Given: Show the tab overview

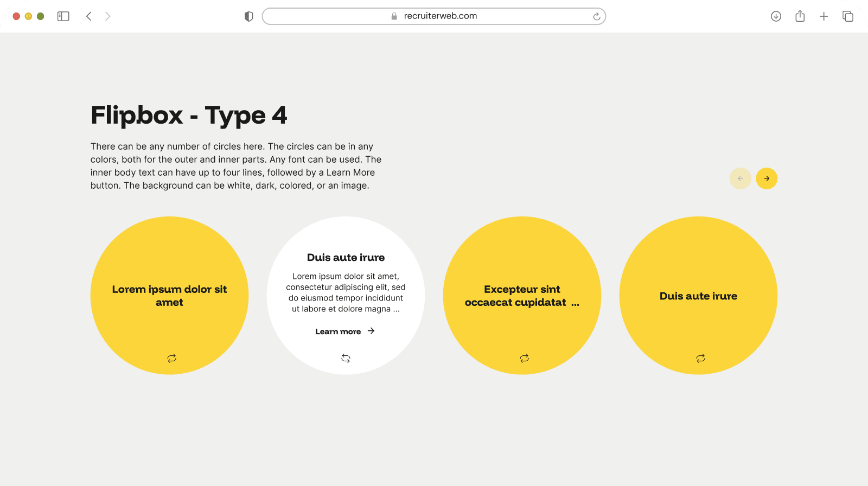Looking at the screenshot, I should click(847, 16).
